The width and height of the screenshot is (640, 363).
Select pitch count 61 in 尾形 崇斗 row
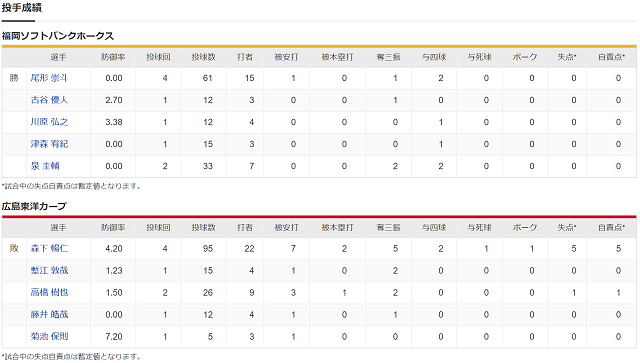click(x=208, y=78)
